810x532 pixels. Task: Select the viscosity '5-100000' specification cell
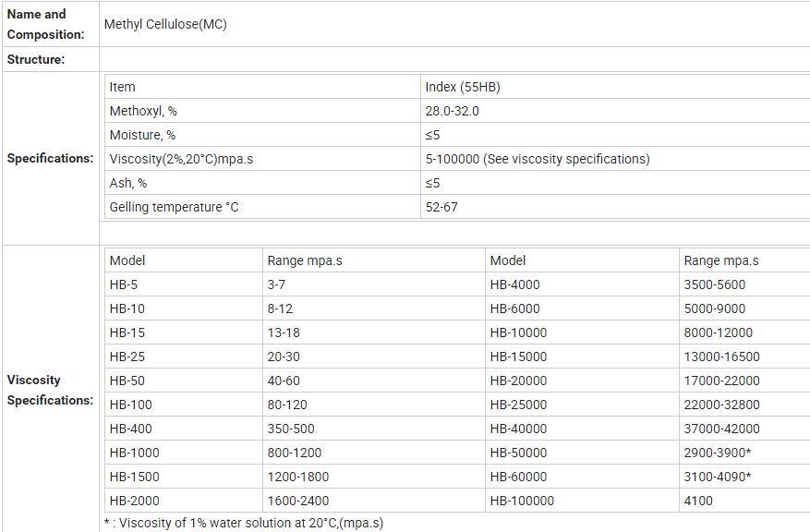point(537,159)
